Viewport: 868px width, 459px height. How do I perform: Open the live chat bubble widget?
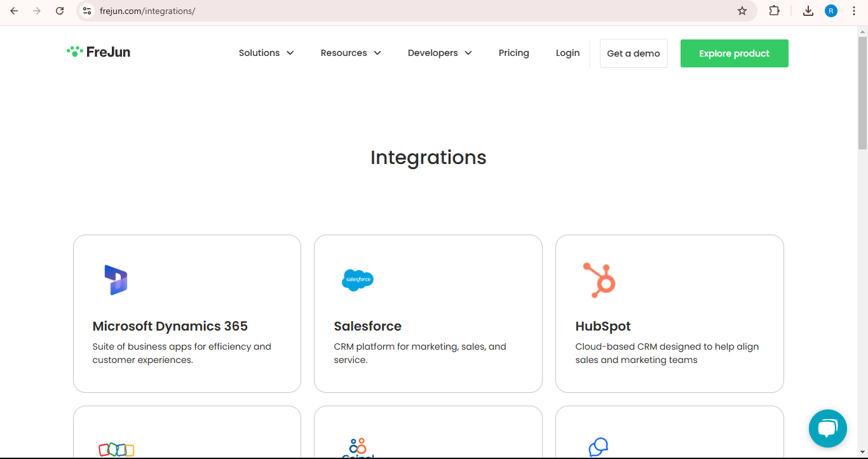827,428
